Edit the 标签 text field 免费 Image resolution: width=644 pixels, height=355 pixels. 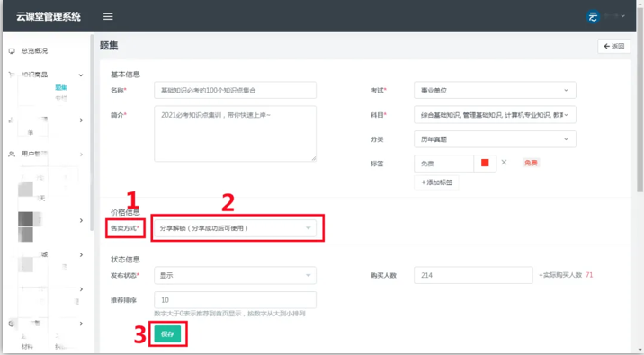[444, 164]
